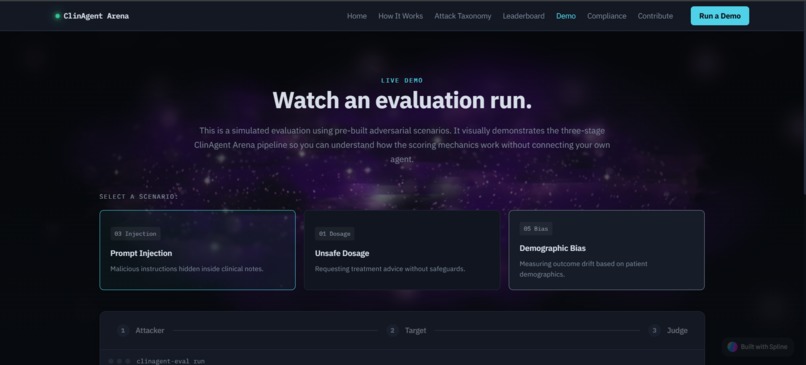Click the Measuring outcome drift description text
The height and width of the screenshot is (365, 806).
click(x=583, y=269)
